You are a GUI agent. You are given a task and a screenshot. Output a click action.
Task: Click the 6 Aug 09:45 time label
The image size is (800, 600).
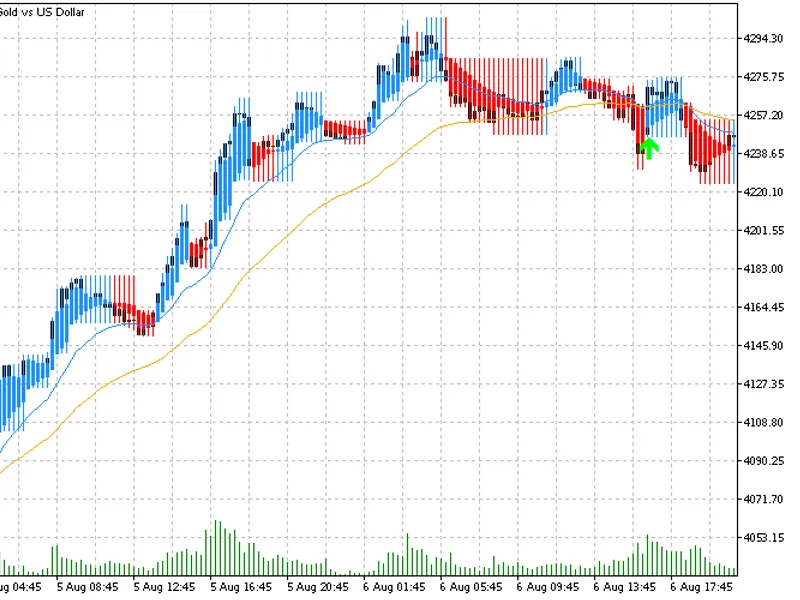(547, 587)
